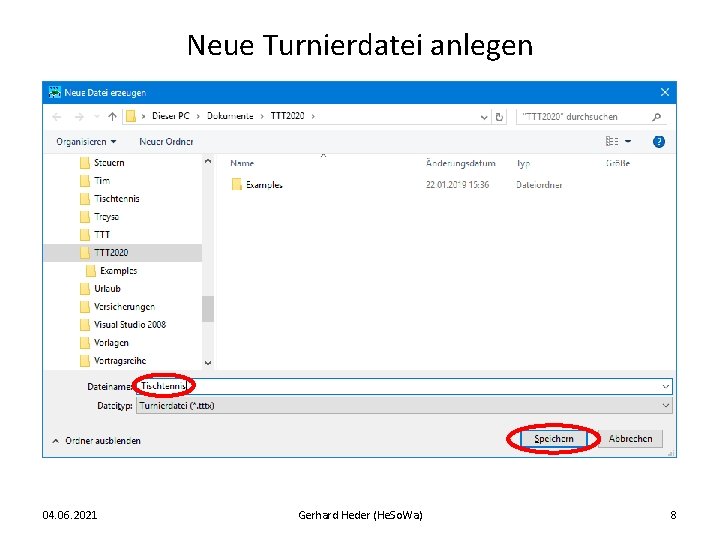Screen dimensions: 720x540
Task: Sort files by Änderungsdatum column
Action: click(461, 163)
